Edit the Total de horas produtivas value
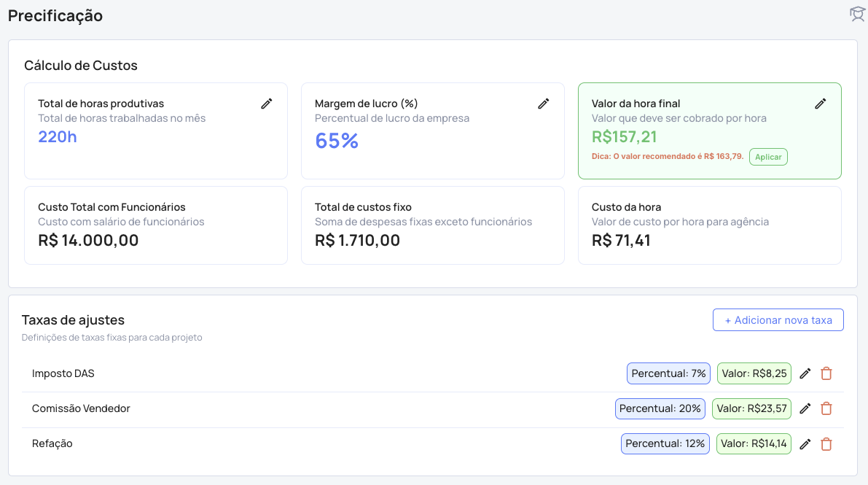 click(267, 104)
